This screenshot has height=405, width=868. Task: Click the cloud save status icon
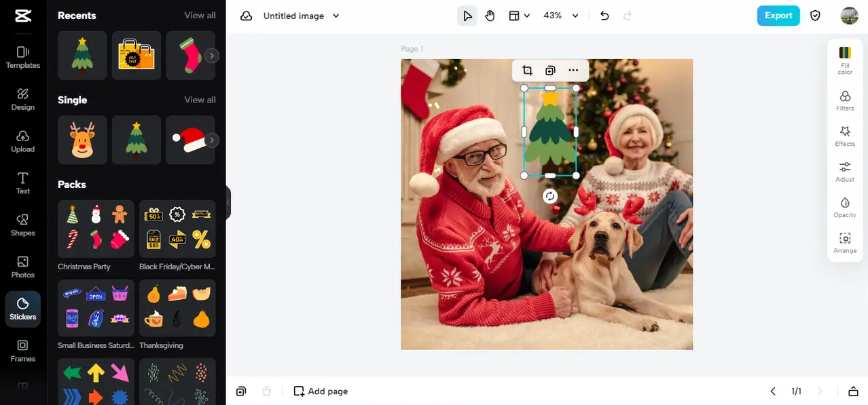click(x=247, y=16)
